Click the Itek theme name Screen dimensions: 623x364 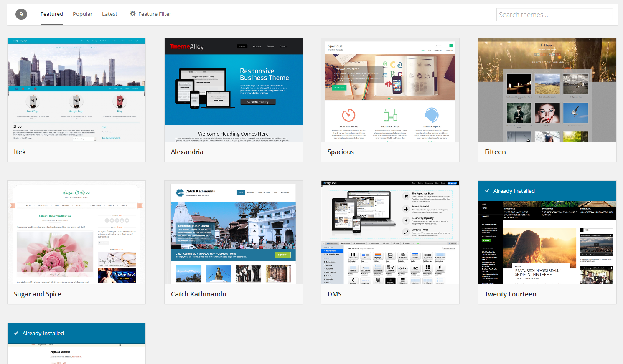pyautogui.click(x=20, y=152)
